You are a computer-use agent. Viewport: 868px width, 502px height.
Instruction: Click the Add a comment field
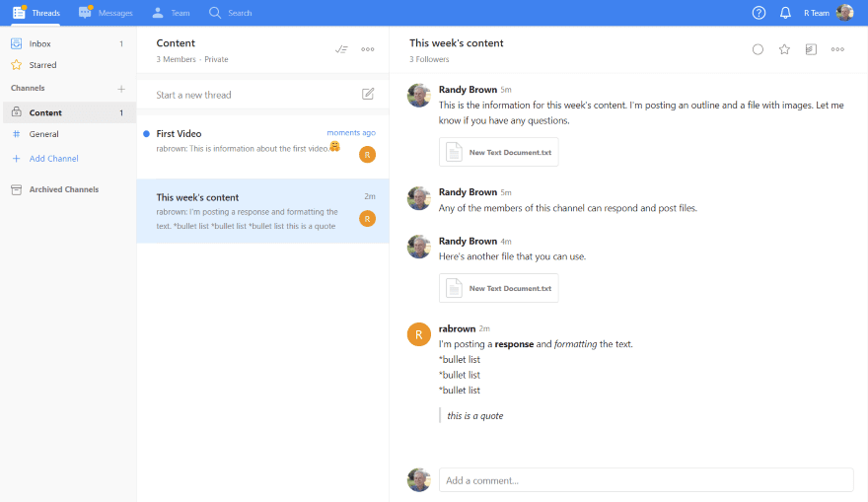(x=645, y=480)
